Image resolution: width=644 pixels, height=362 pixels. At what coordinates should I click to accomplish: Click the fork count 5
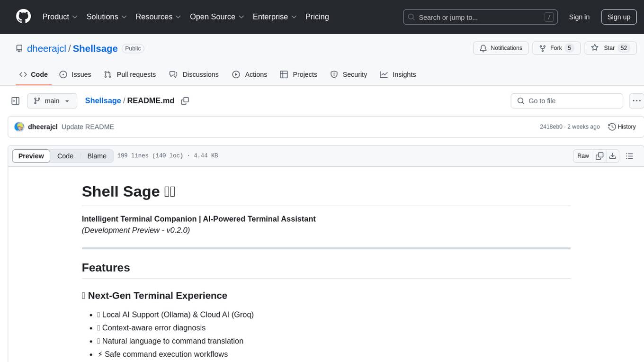tap(570, 48)
